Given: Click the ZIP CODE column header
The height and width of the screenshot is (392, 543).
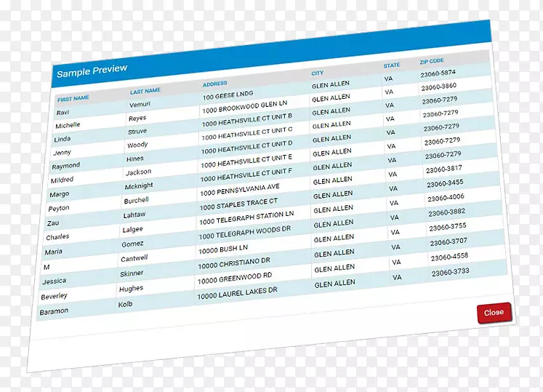Looking at the screenshot, I should (x=432, y=62).
